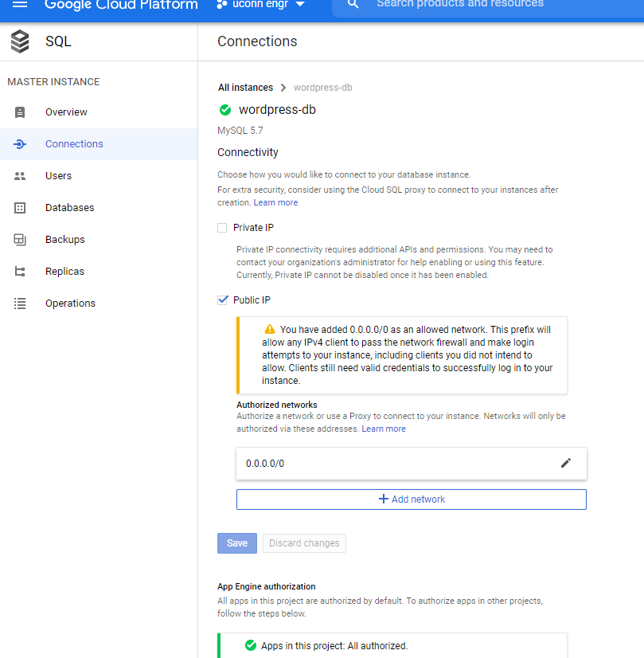
Task: Click the Databases grid icon
Action: (20, 208)
